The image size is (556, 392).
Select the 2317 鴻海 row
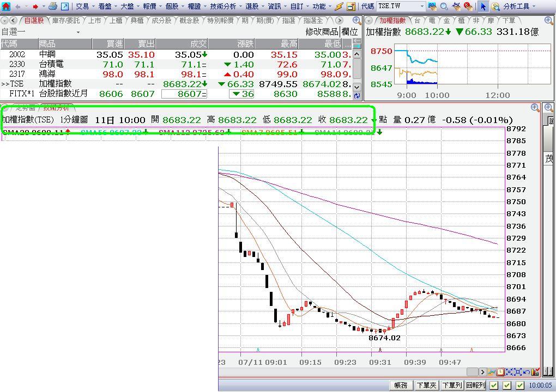click(176, 74)
